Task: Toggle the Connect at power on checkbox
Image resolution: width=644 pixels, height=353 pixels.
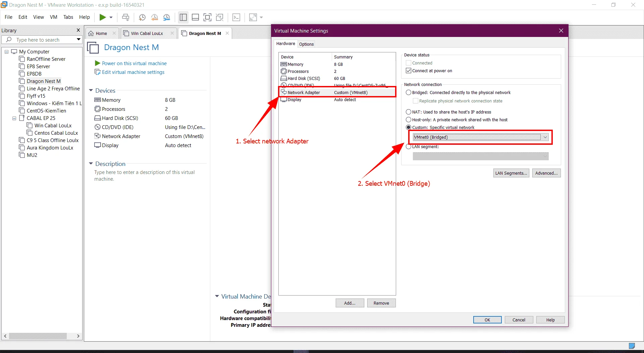Action: [x=409, y=71]
